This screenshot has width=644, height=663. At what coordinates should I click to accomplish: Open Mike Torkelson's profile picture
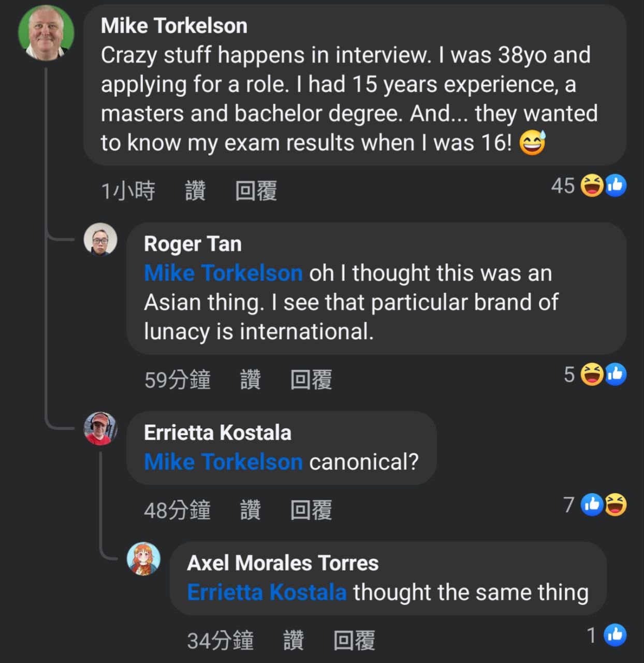(46, 33)
